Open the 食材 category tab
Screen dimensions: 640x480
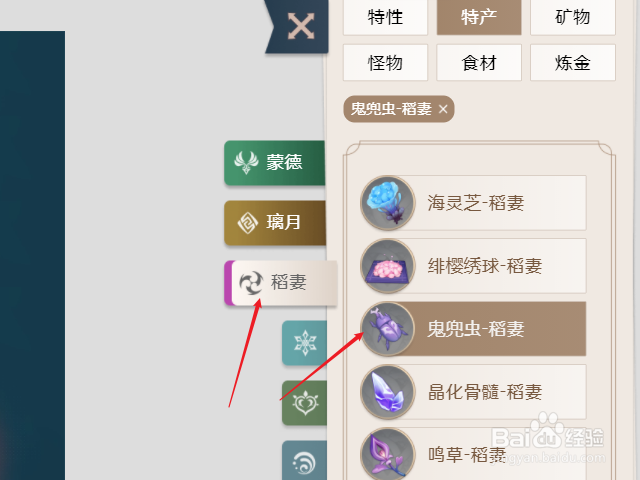coord(479,63)
